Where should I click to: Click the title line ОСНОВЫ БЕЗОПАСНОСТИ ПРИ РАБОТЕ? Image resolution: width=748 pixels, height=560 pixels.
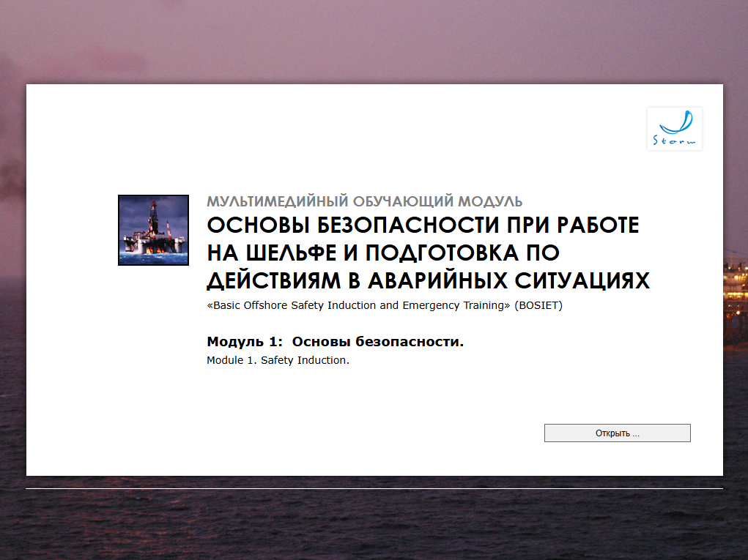click(423, 225)
